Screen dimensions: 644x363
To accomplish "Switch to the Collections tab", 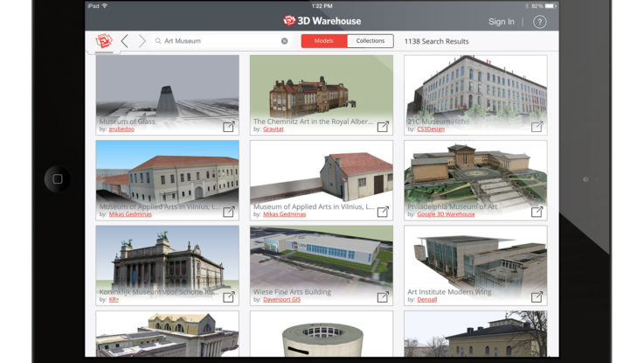I will [370, 41].
